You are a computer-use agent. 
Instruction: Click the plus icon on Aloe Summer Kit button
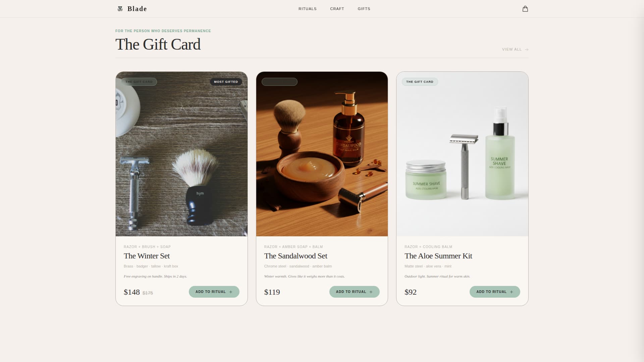pyautogui.click(x=512, y=292)
